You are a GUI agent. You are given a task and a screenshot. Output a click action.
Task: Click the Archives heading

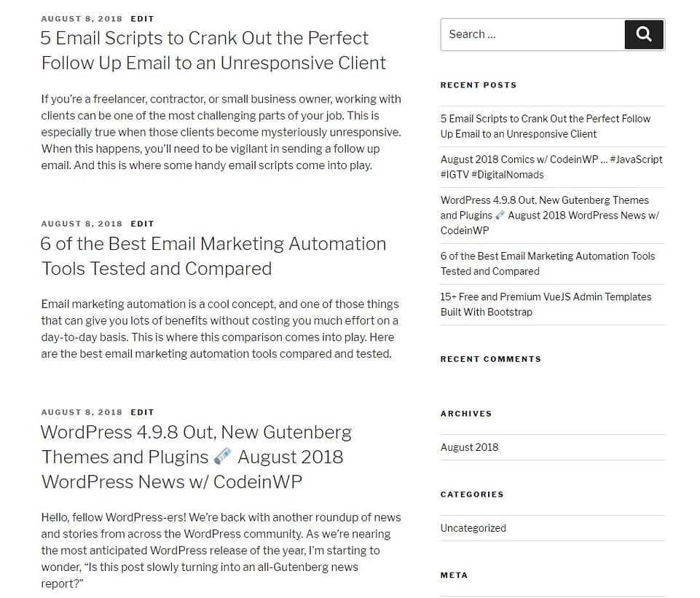pos(466,414)
